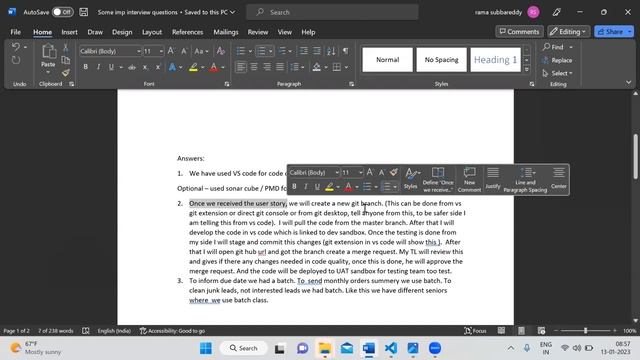640x360 pixels.
Task: Click the Multilevel List icon
Action: [x=282, y=51]
